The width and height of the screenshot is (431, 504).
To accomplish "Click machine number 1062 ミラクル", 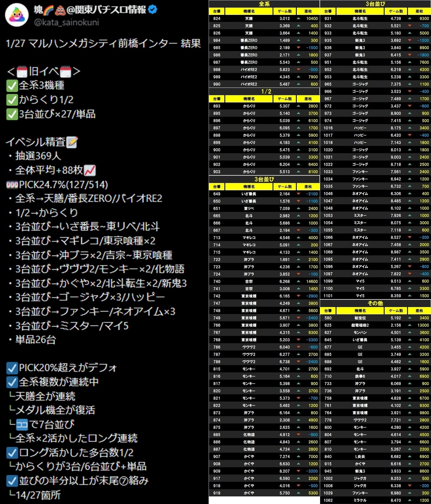I will [328, 500].
